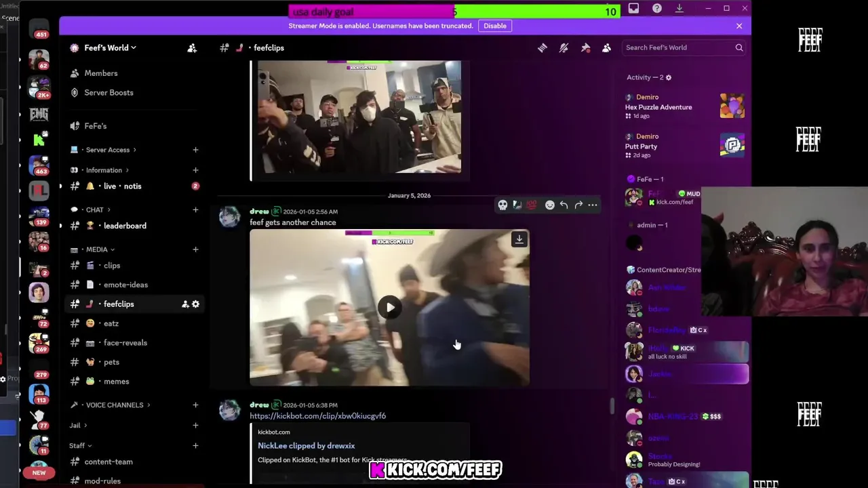Viewport: 868px width, 488px height.
Task: Play the feef gets another chance video
Action: 390,307
